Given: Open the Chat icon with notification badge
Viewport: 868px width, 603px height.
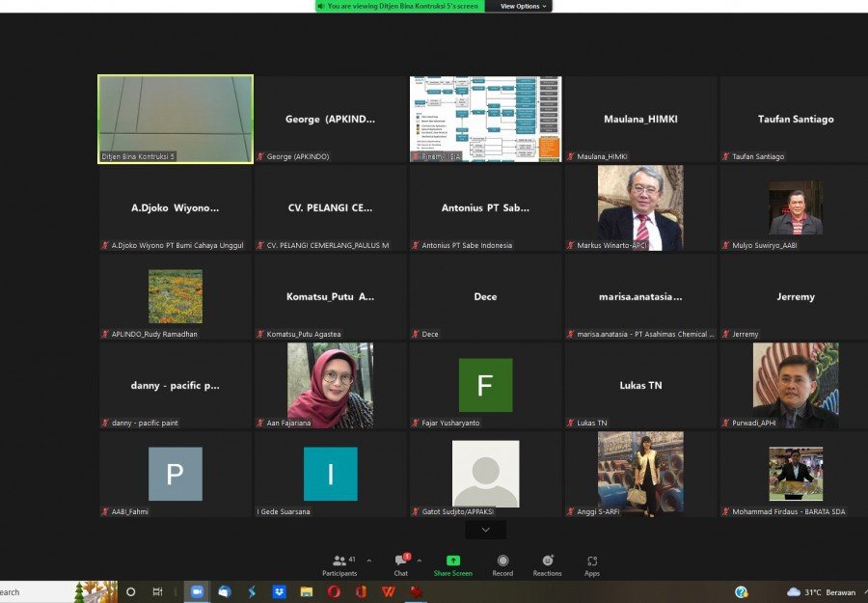Looking at the screenshot, I should (402, 560).
